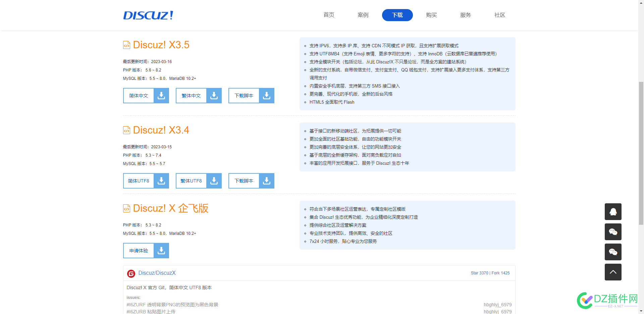
Task: Click 申请体验 for 企飞版
Action: (139, 251)
